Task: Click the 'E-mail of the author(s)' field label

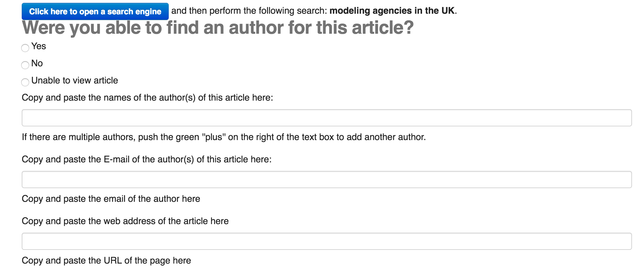Action: pyautogui.click(x=146, y=160)
